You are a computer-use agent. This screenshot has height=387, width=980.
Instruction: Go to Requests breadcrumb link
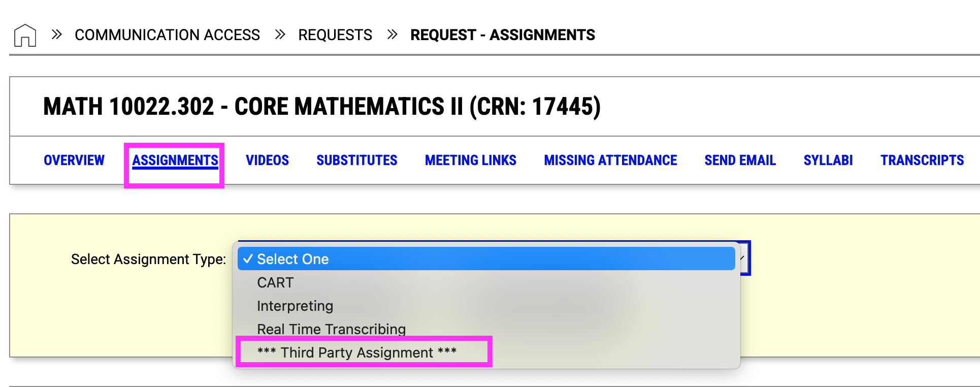coord(335,35)
